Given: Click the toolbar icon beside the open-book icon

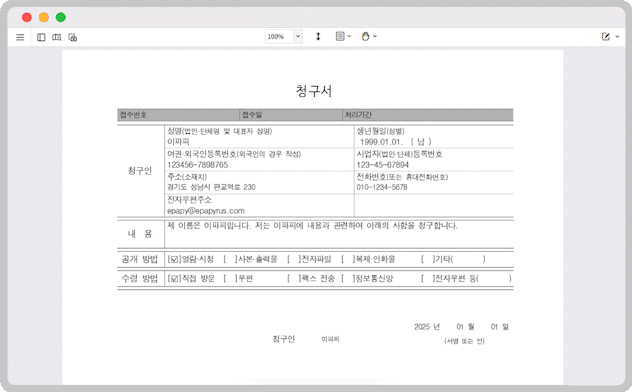Looking at the screenshot, I should point(73,37).
